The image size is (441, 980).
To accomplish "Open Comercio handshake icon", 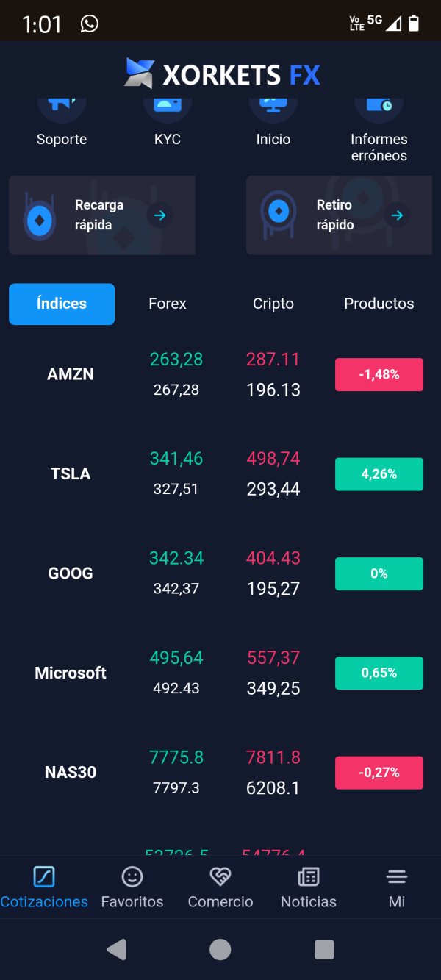I will 220,876.
